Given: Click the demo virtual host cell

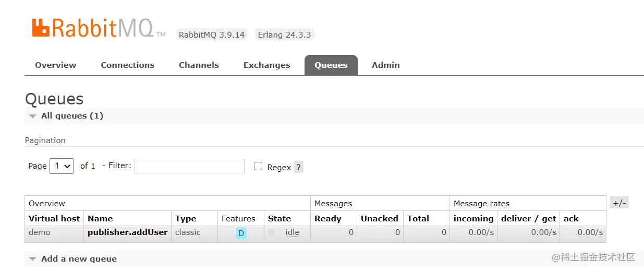Looking at the screenshot, I should click(x=40, y=232).
